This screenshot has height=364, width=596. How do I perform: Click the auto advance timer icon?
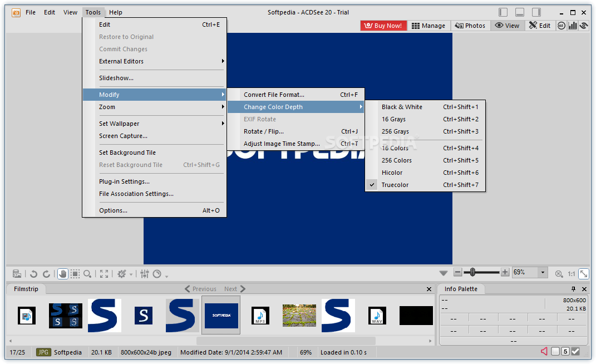(x=157, y=274)
